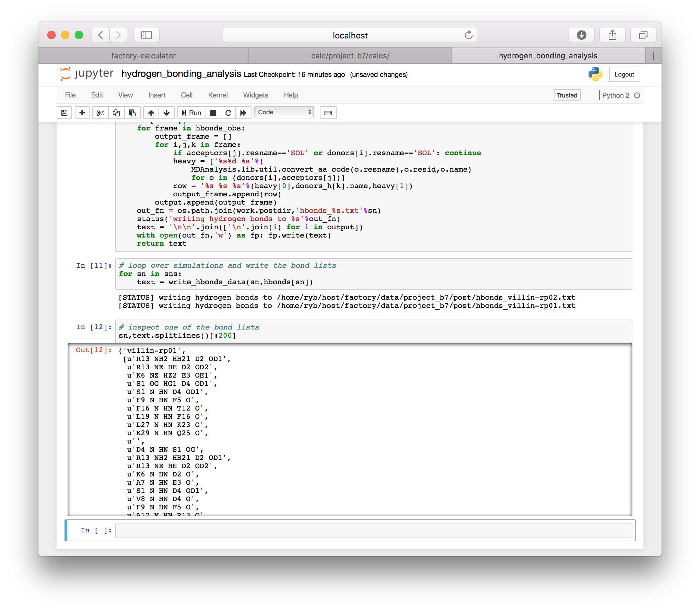
Task: Open the Help menu
Action: point(291,95)
